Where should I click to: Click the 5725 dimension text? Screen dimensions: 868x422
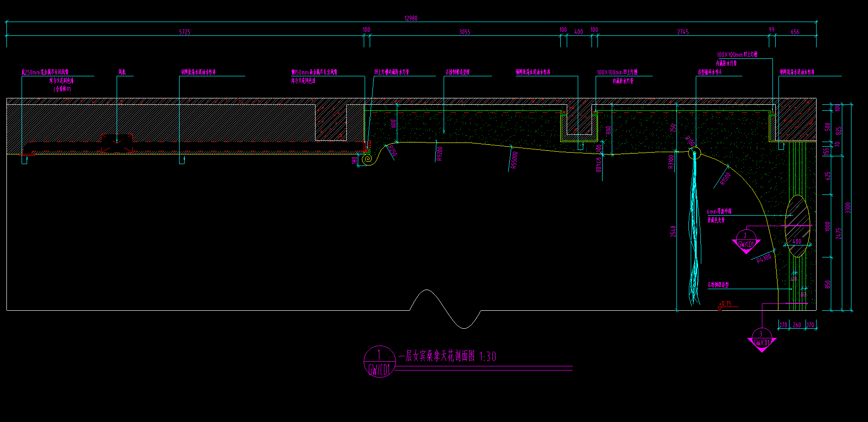[185, 32]
